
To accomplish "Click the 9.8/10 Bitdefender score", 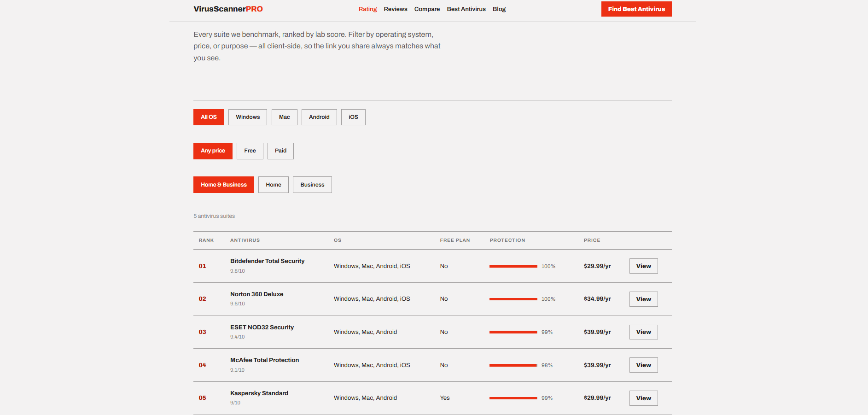I will click(x=237, y=271).
